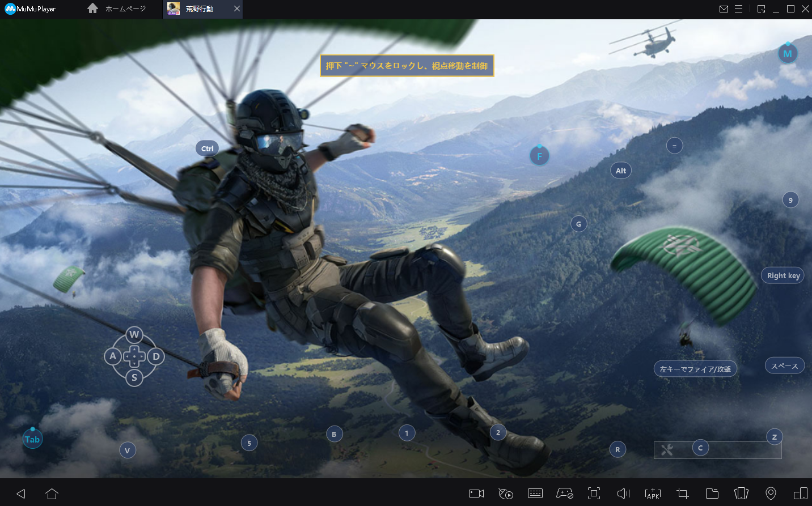Screen dimensions: 812x506
Task: Click the 1 key overlay
Action: [x=407, y=433]
